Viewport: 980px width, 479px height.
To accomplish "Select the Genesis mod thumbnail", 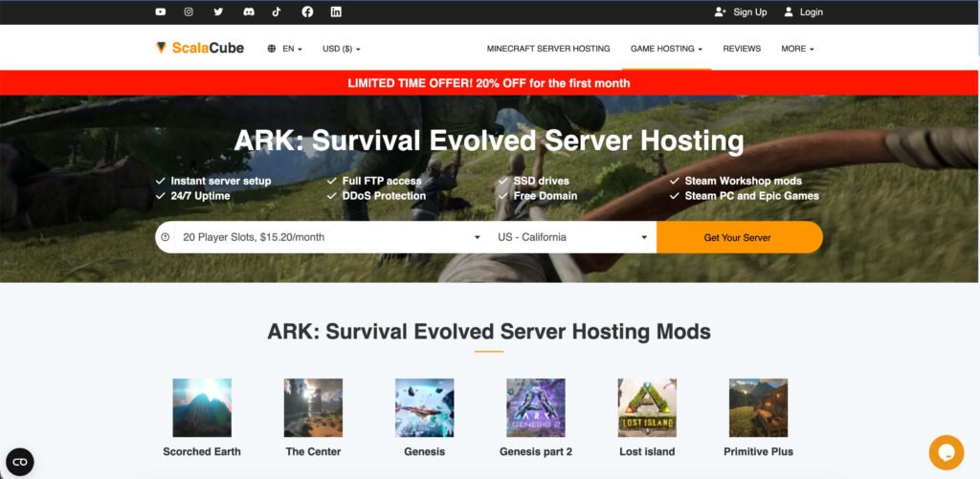I will pyautogui.click(x=424, y=408).
